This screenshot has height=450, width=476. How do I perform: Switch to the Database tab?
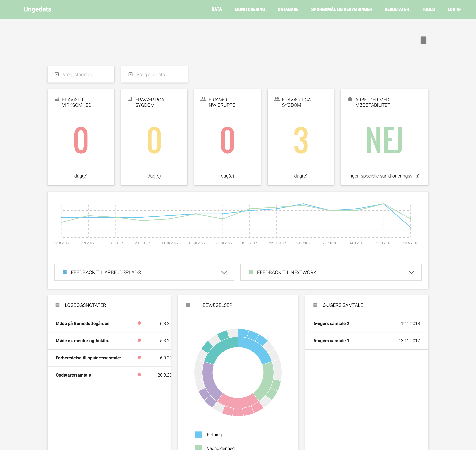tap(288, 9)
